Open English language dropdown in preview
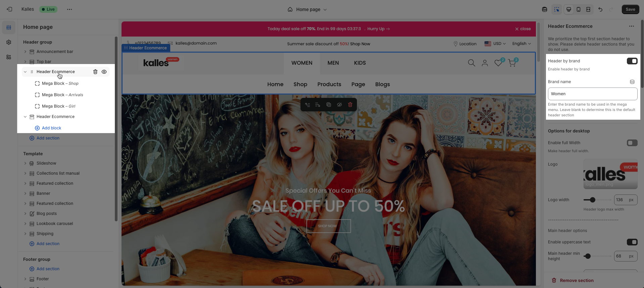This screenshot has width=644, height=288. point(521,44)
